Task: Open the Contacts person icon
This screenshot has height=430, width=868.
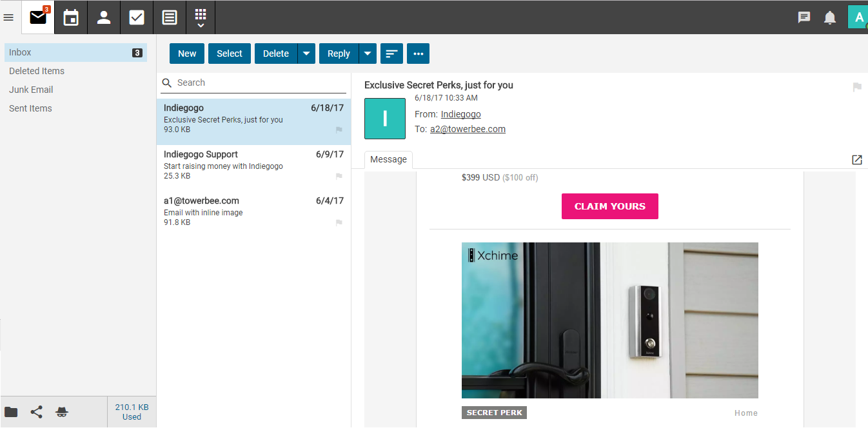Action: [x=104, y=17]
